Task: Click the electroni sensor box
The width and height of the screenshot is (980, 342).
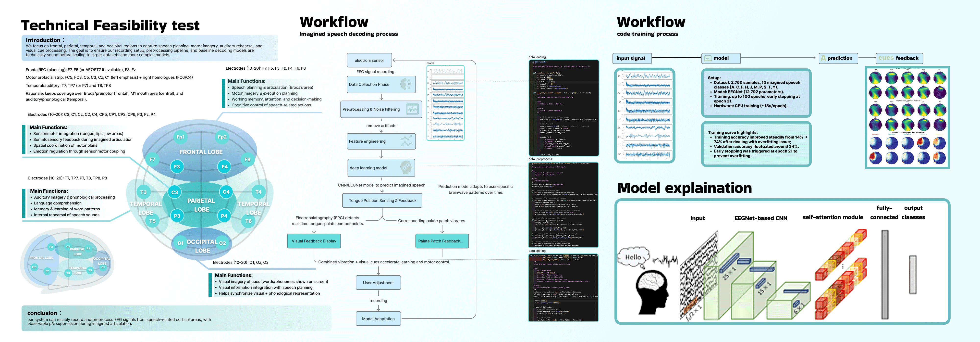Action: (369, 60)
